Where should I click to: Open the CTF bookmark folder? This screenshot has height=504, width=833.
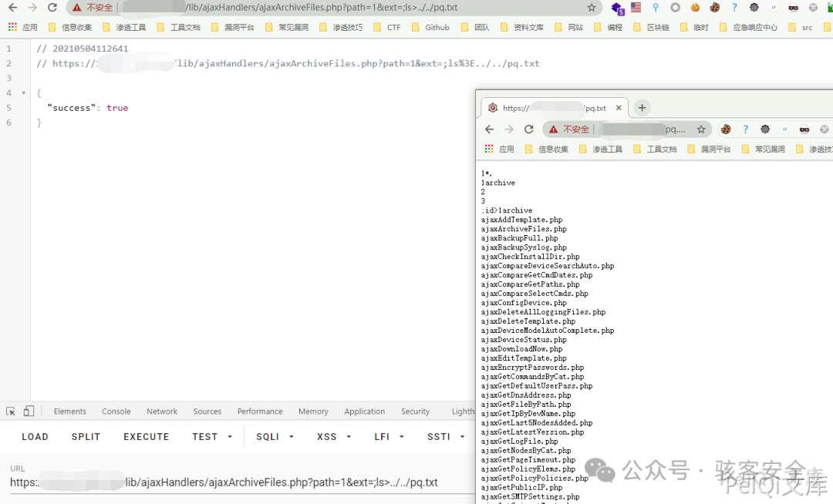(387, 27)
